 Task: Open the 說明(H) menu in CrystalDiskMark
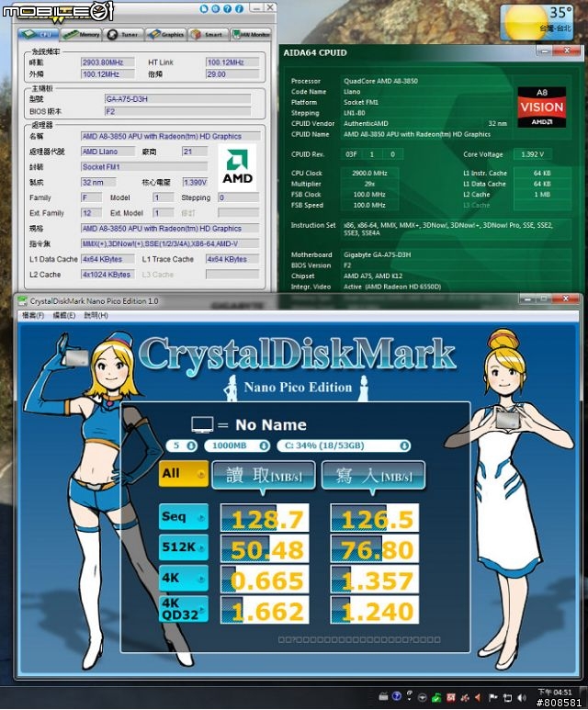pyautogui.click(x=96, y=315)
